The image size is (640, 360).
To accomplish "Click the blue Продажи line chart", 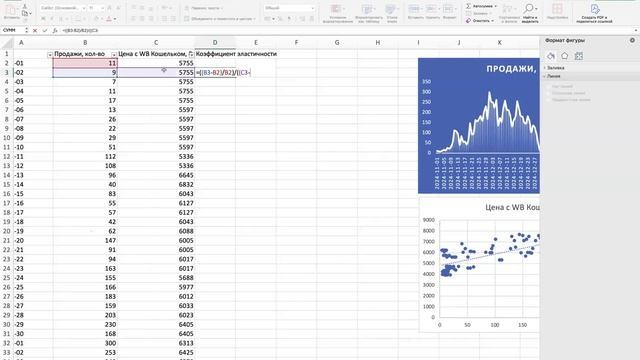I will pyautogui.click(x=479, y=125).
